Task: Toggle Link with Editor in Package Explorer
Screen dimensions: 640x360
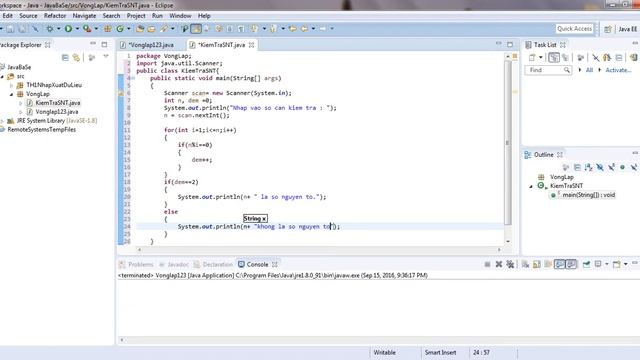Action: (76, 58)
